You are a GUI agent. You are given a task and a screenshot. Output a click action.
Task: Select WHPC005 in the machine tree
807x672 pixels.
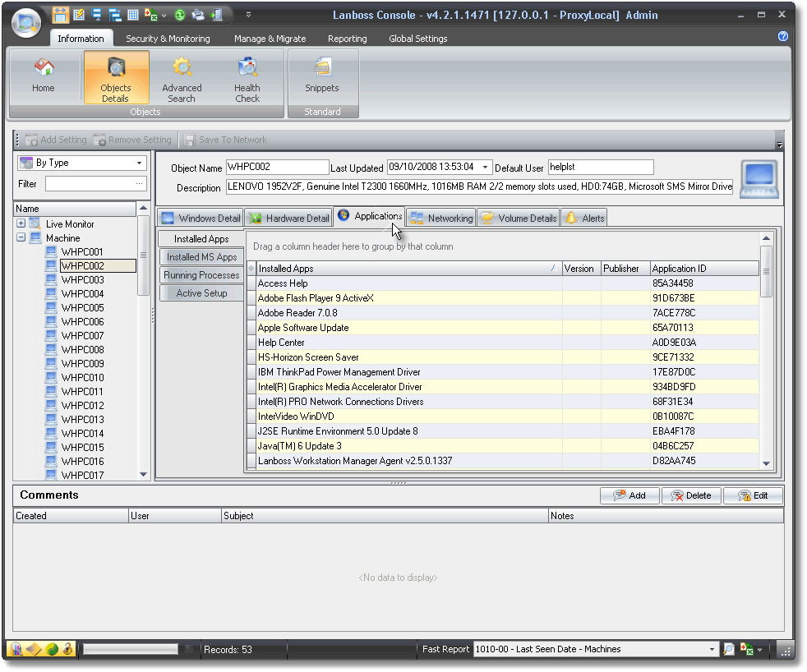(82, 308)
